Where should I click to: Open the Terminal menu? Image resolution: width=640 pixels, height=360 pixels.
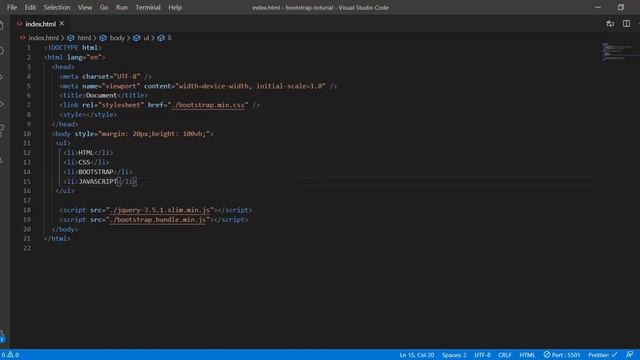point(148,7)
